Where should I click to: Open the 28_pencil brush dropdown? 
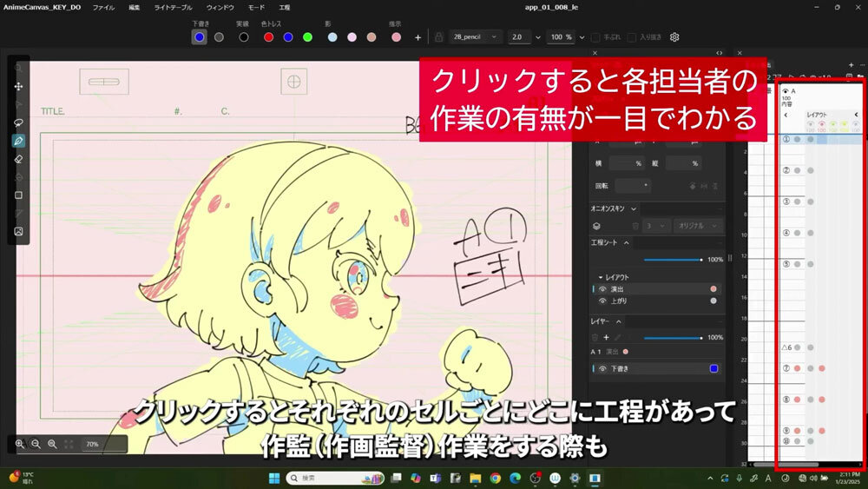(x=476, y=37)
